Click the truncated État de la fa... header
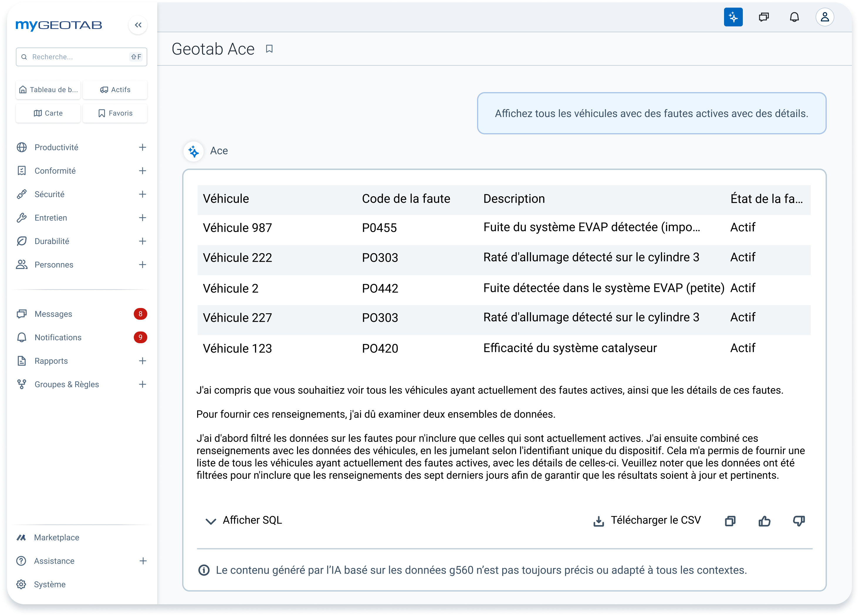The width and height of the screenshot is (859, 616). click(x=767, y=199)
